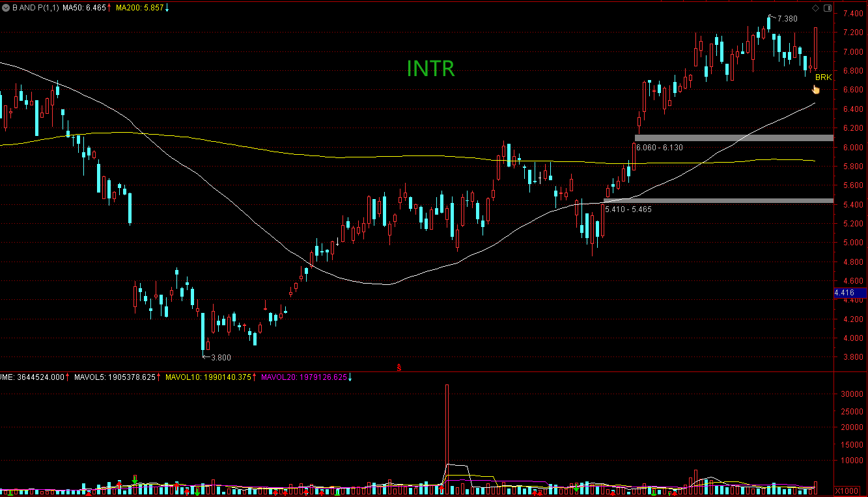The width and height of the screenshot is (868, 497).
Task: Select the MAVOL10 volume average label
Action: [209, 377]
